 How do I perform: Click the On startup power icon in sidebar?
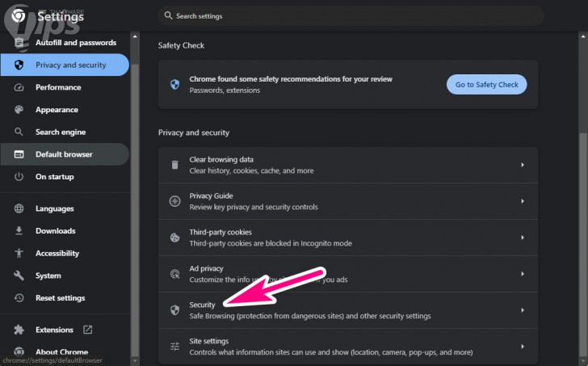tap(19, 177)
